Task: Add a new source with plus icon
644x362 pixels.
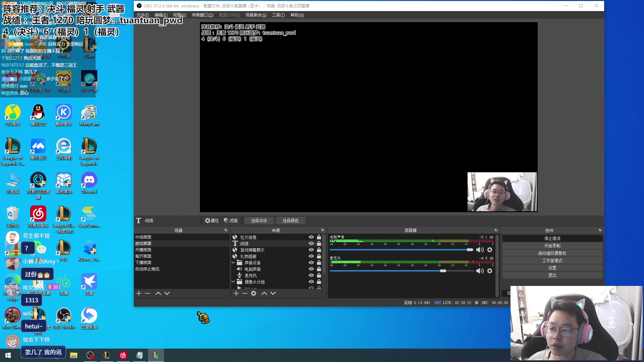Action: 236,293
